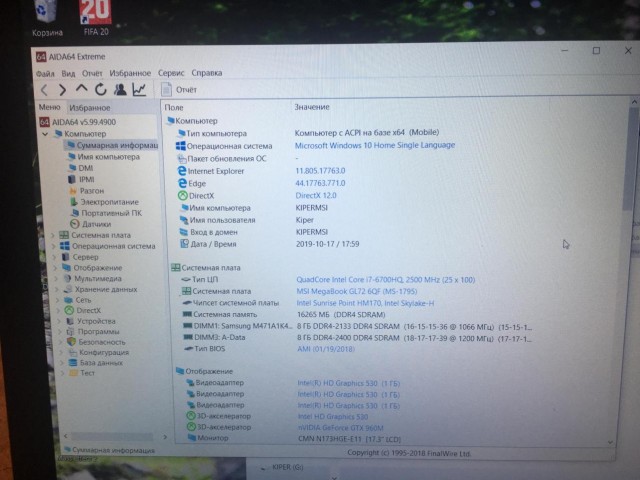This screenshot has width=640, height=480.
Task: Click the Forward navigation arrow in toolbar
Action: point(64,90)
